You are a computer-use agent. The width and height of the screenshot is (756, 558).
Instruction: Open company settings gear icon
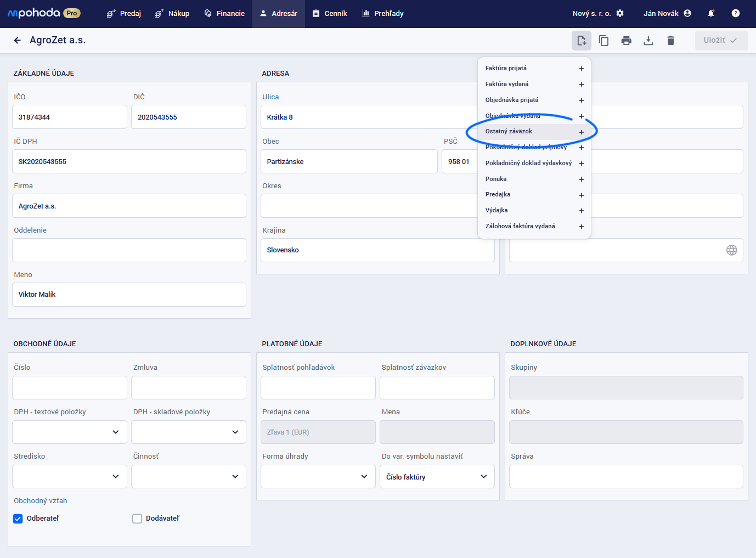(620, 13)
